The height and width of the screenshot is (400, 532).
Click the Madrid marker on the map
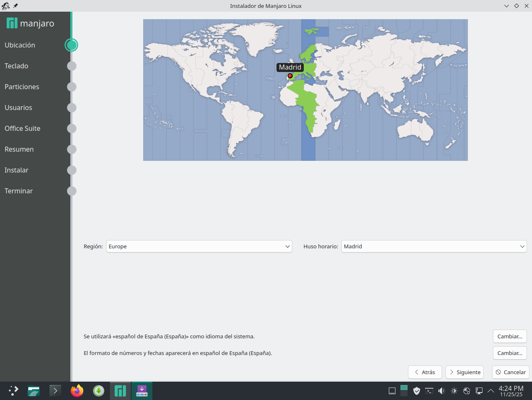[x=290, y=76]
